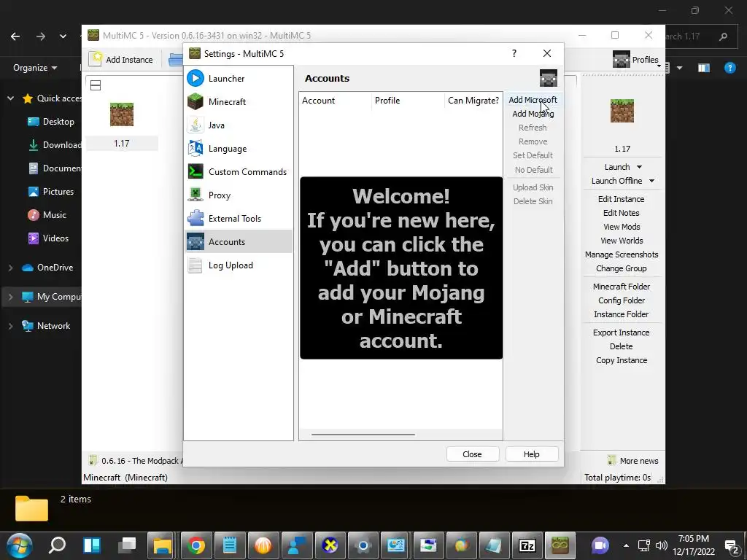The image size is (747, 560).
Task: Click the horizontal scrollbar in accounts list
Action: [x=363, y=435]
